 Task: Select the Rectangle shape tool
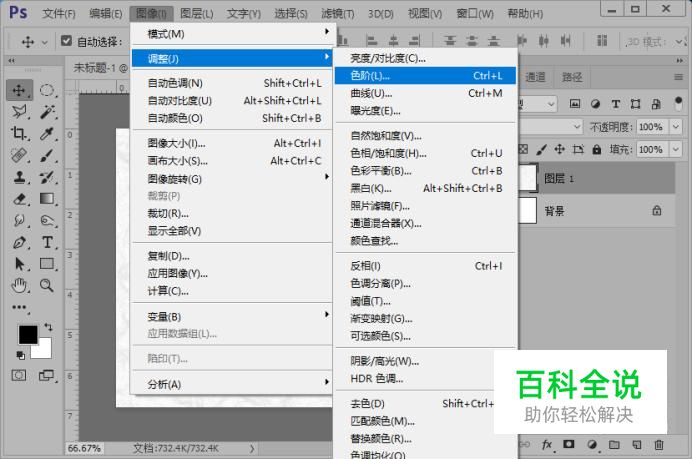coord(47,263)
